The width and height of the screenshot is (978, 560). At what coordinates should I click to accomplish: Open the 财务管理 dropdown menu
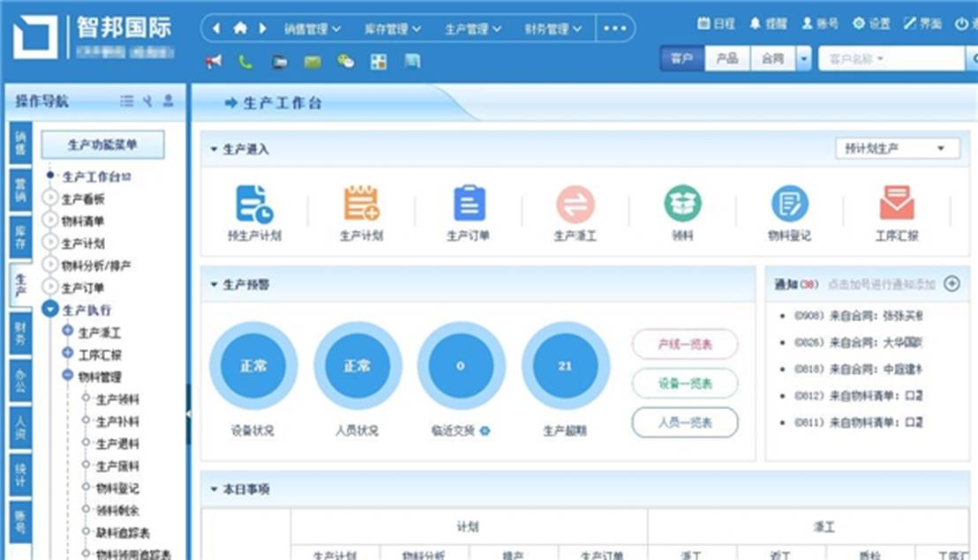[553, 28]
